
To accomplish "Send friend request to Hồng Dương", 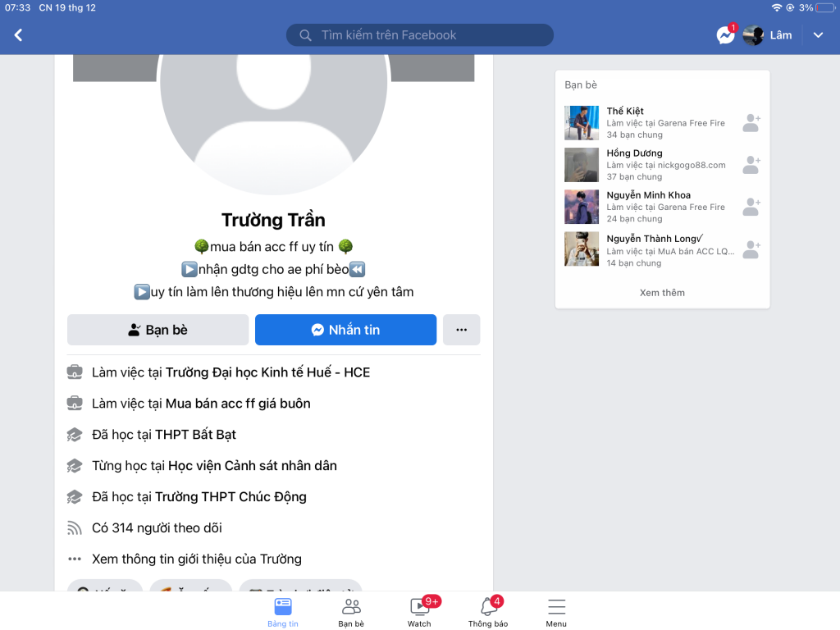I will (751, 165).
